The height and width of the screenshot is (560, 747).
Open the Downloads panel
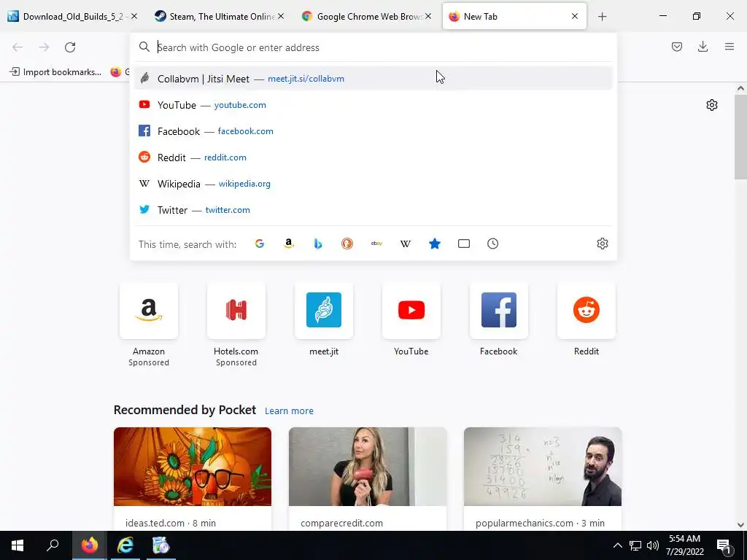(703, 47)
